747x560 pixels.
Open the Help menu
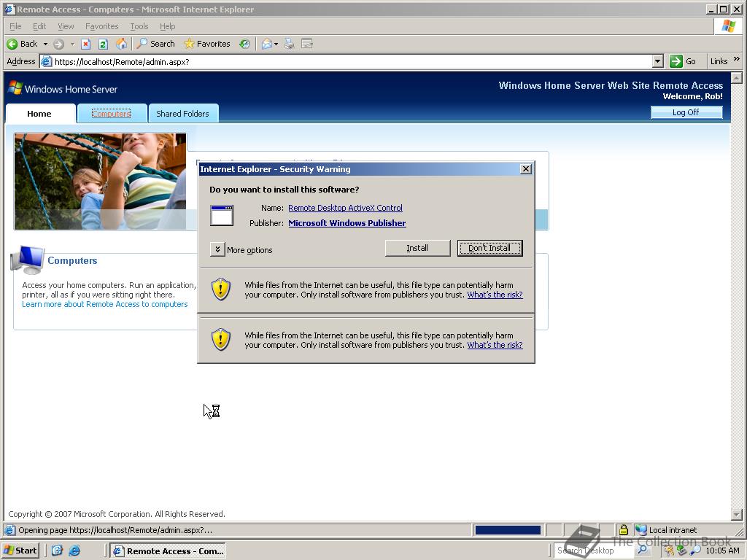pyautogui.click(x=167, y=26)
